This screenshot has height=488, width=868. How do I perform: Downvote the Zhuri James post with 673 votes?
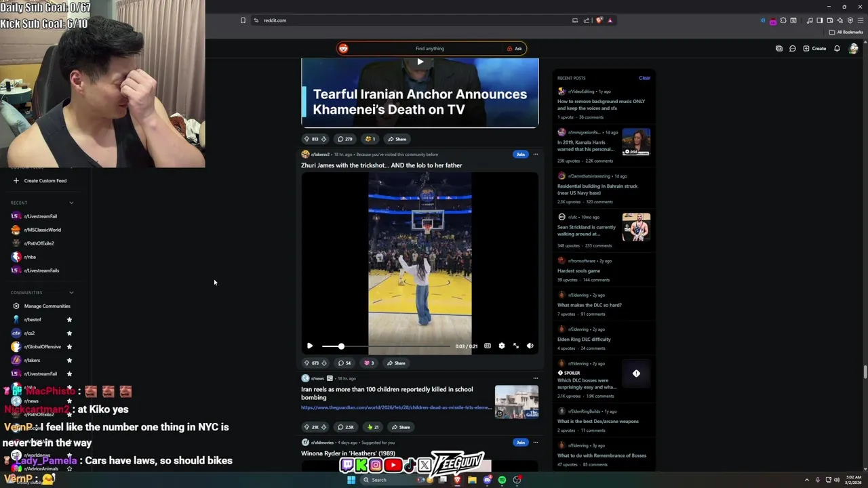click(323, 363)
